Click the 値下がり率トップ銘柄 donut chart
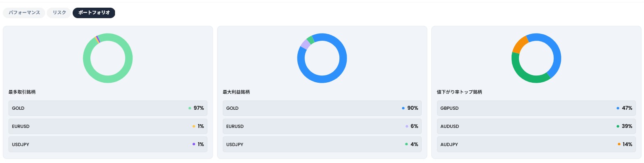Screen dimensions: 644x163 (x=536, y=58)
